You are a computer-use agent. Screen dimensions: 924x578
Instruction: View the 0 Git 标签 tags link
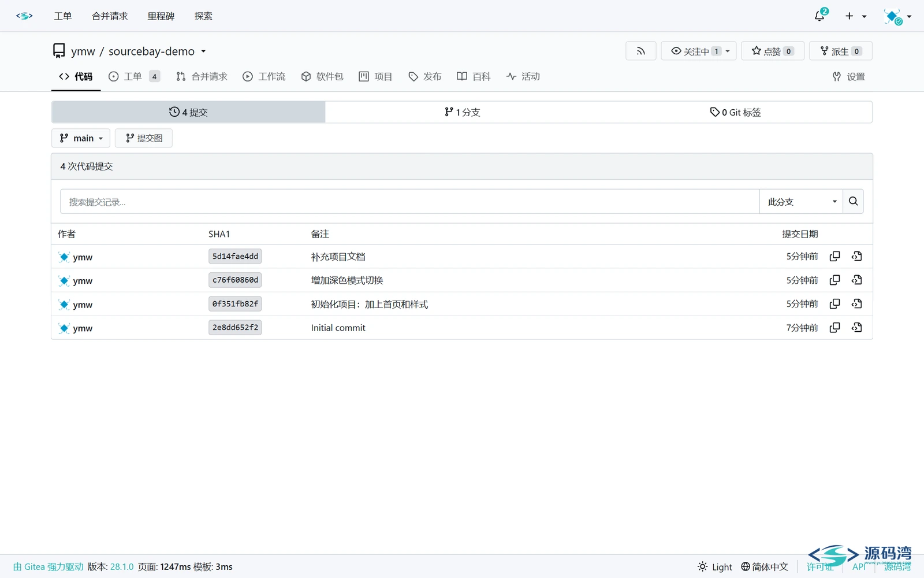(735, 112)
